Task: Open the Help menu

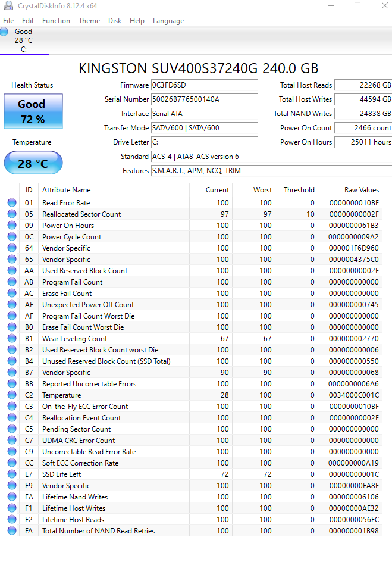Action: (137, 21)
